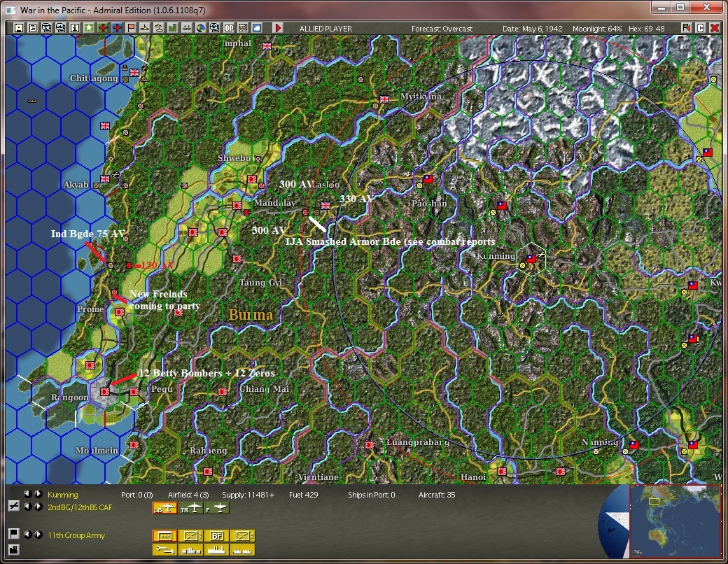Click the 'Airfield: 4 (3)' value
The width and height of the screenshot is (728, 564).
188,495
